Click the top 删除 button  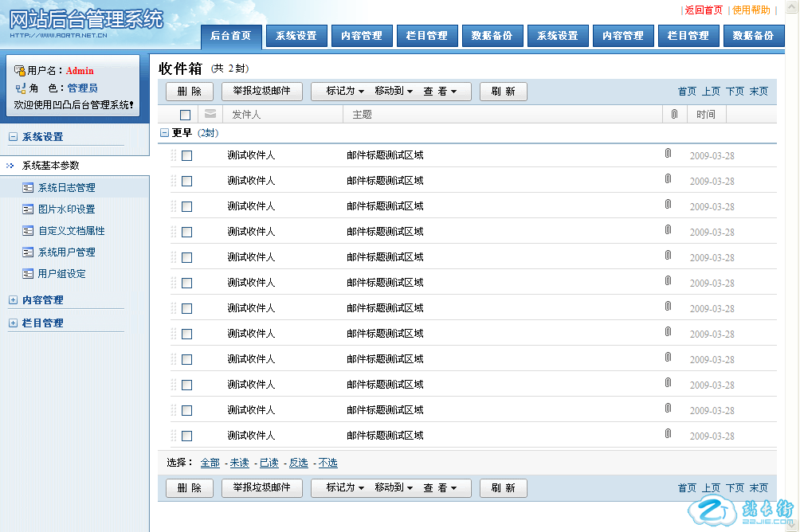pos(190,92)
